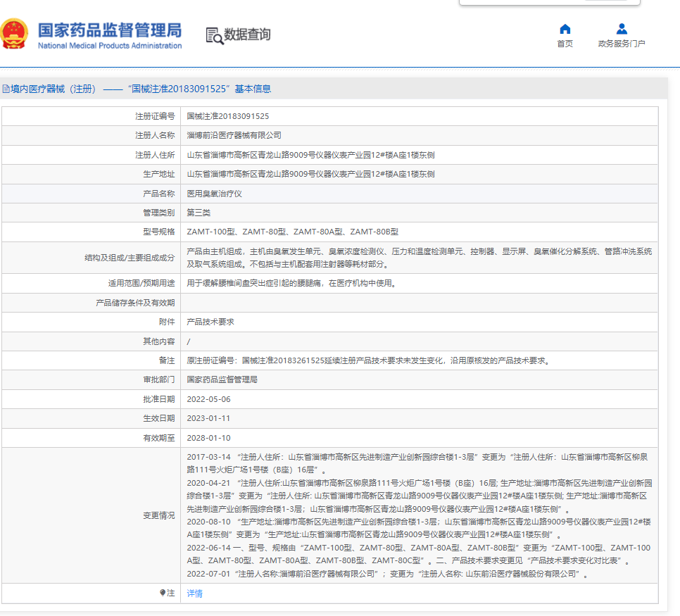Click the 数据查询 heading text

click(247, 35)
